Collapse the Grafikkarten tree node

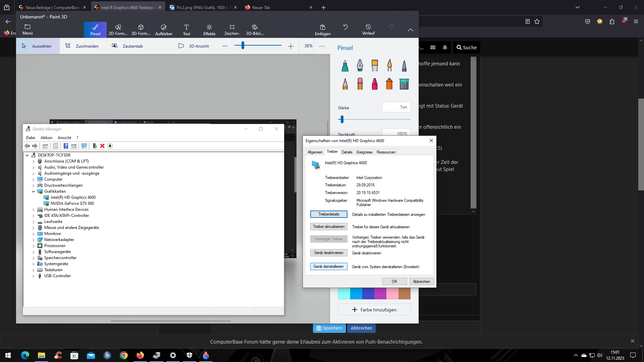pyautogui.click(x=34, y=191)
